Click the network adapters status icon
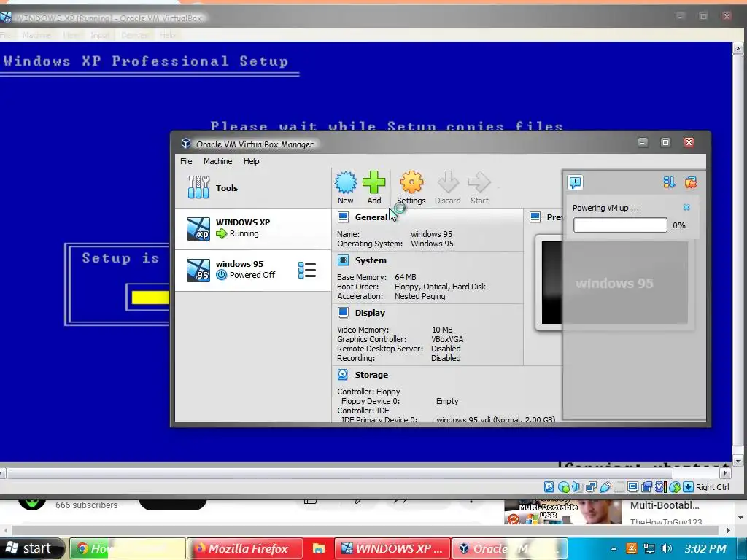 click(x=591, y=486)
